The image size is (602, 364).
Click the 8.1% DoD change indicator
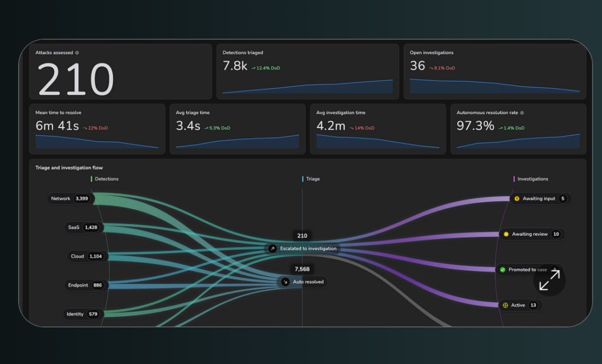[x=442, y=68]
